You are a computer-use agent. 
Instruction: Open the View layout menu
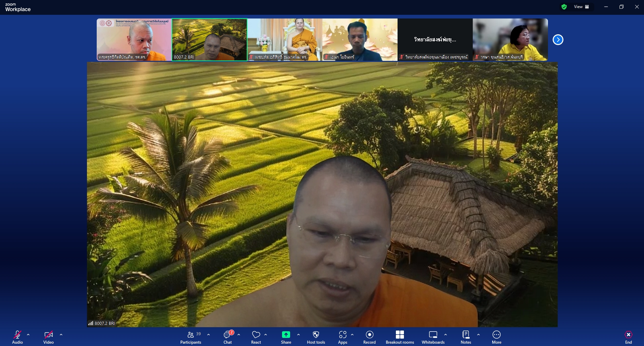click(x=581, y=7)
